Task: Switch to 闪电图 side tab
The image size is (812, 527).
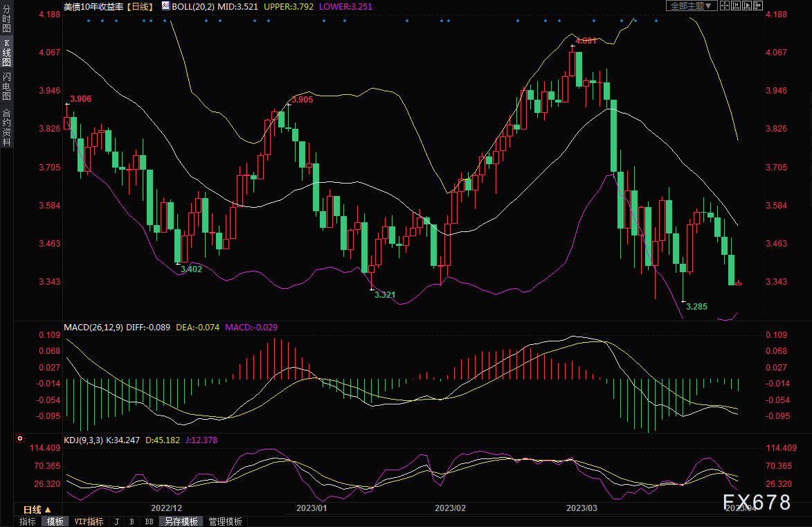Action: pyautogui.click(x=6, y=86)
